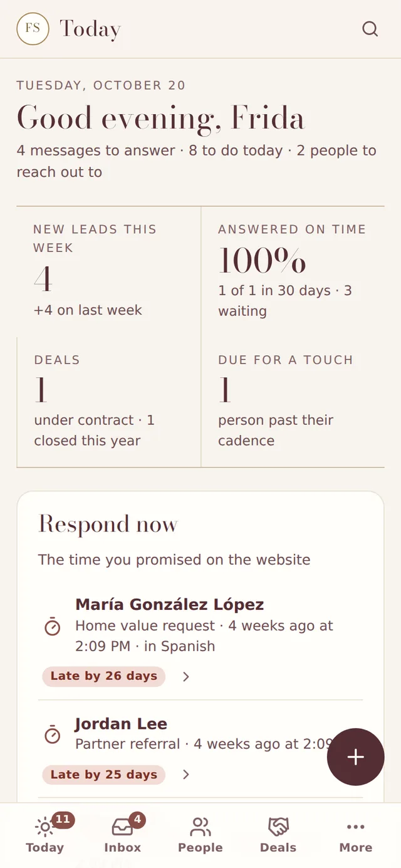Tap the Late by 25 days badge
Screen dimensions: 401x868
pyautogui.click(x=103, y=775)
